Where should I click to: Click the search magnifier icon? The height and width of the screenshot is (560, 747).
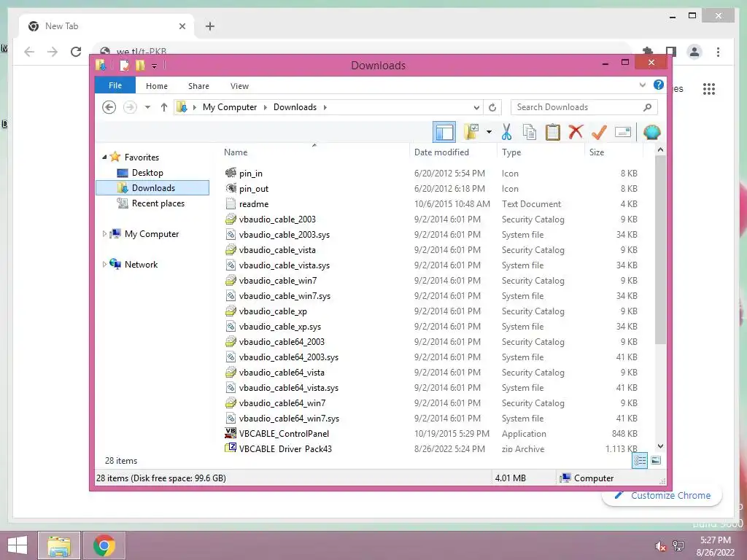point(647,107)
